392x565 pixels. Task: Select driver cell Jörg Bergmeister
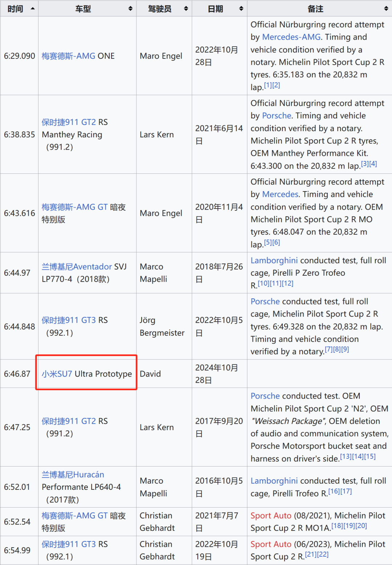(164, 326)
